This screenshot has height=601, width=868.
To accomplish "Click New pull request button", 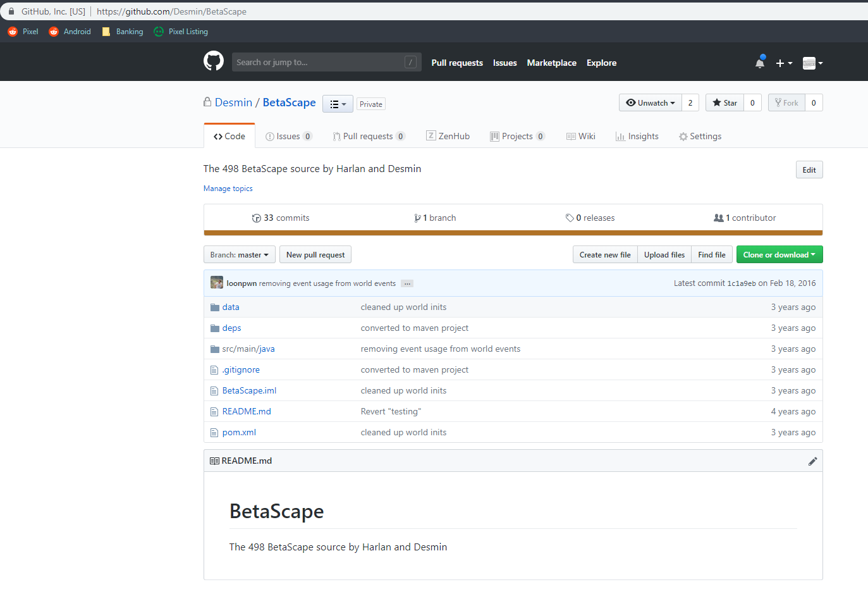I will (315, 255).
